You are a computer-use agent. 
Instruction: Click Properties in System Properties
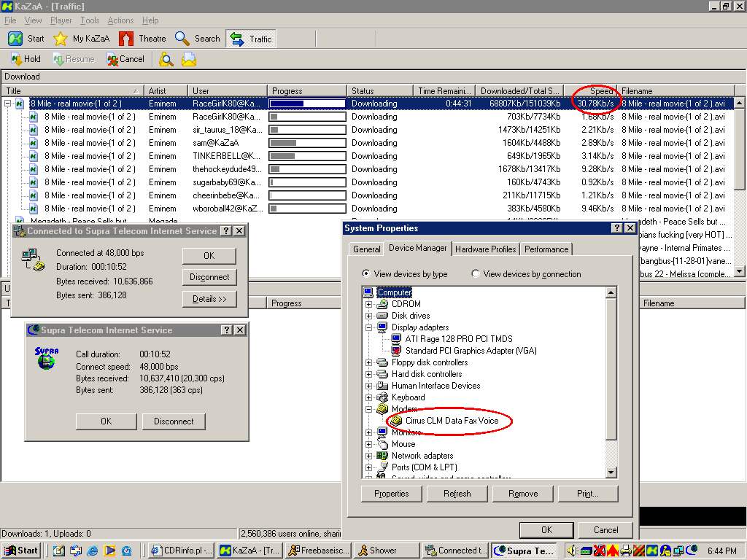[392, 494]
